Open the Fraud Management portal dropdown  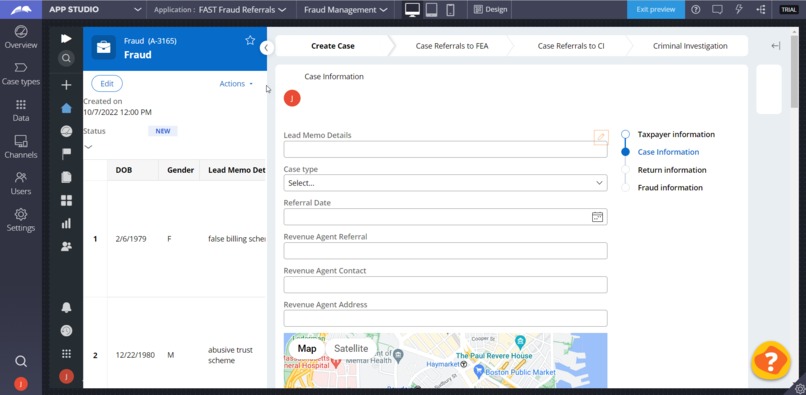coord(345,10)
